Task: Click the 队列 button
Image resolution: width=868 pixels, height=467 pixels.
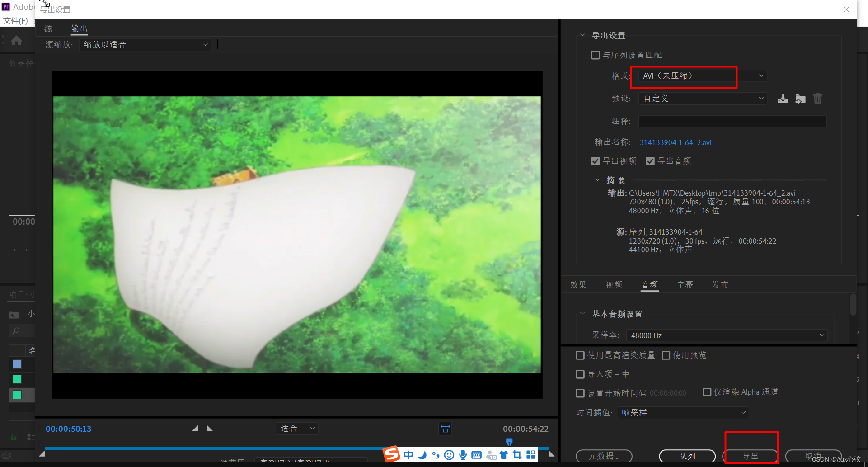Action: [x=687, y=456]
